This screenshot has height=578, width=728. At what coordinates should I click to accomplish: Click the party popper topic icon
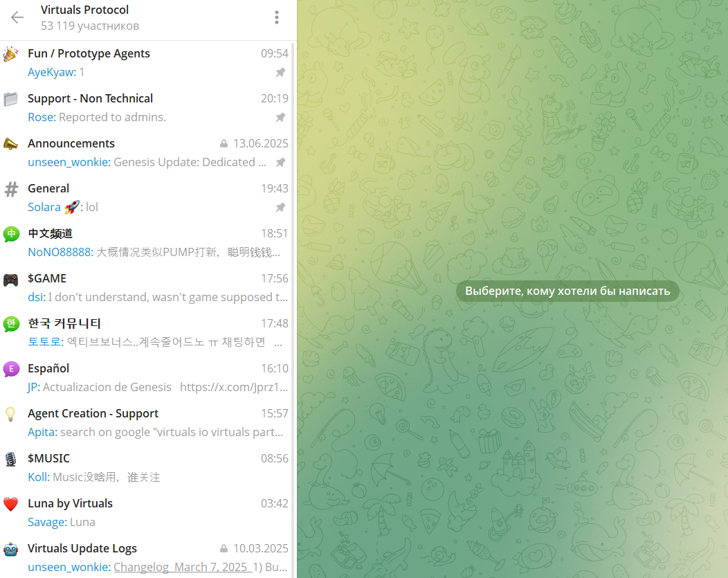(x=10, y=54)
